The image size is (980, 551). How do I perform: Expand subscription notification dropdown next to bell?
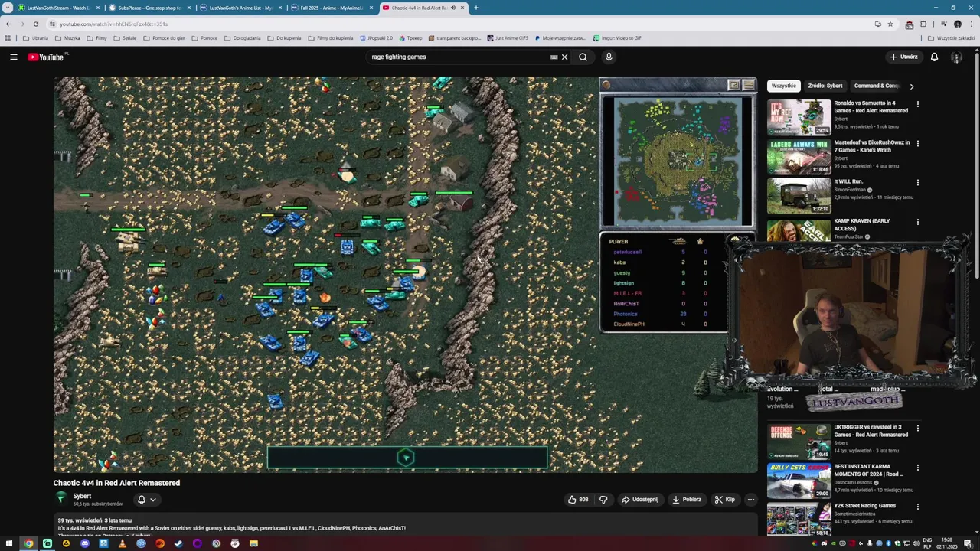pos(153,500)
